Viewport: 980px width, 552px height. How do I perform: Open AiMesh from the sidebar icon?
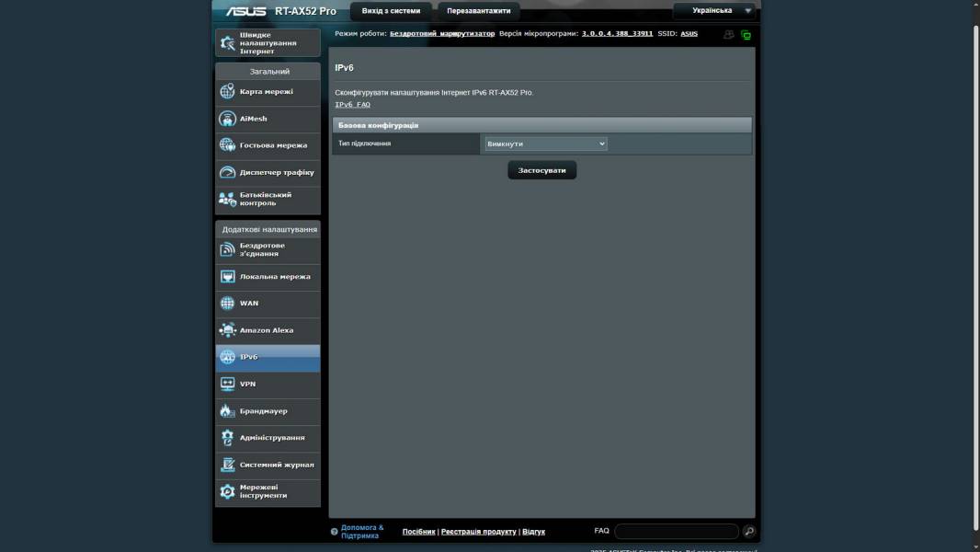point(227,119)
